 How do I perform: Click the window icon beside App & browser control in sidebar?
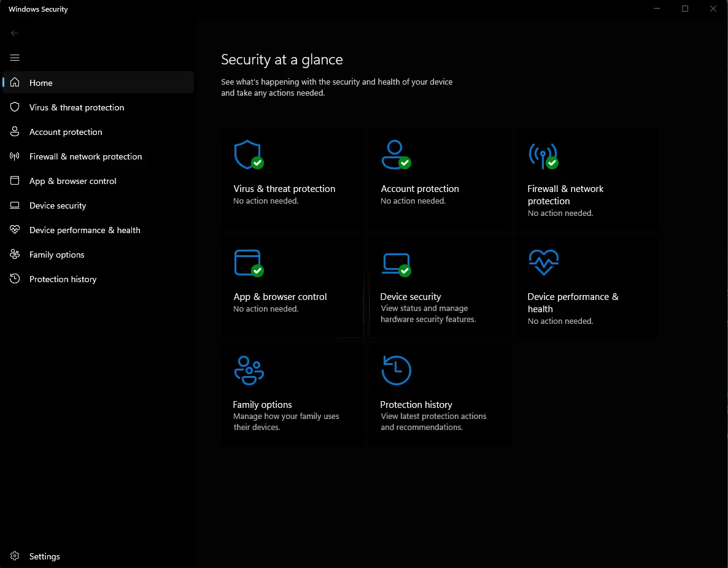(x=15, y=180)
